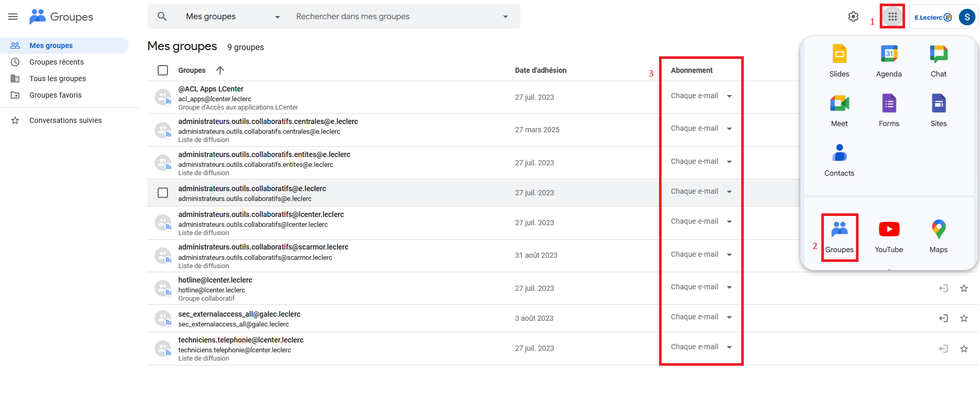Expand the Mes groupes search scope dropdown
980x405 pixels.
[233, 17]
